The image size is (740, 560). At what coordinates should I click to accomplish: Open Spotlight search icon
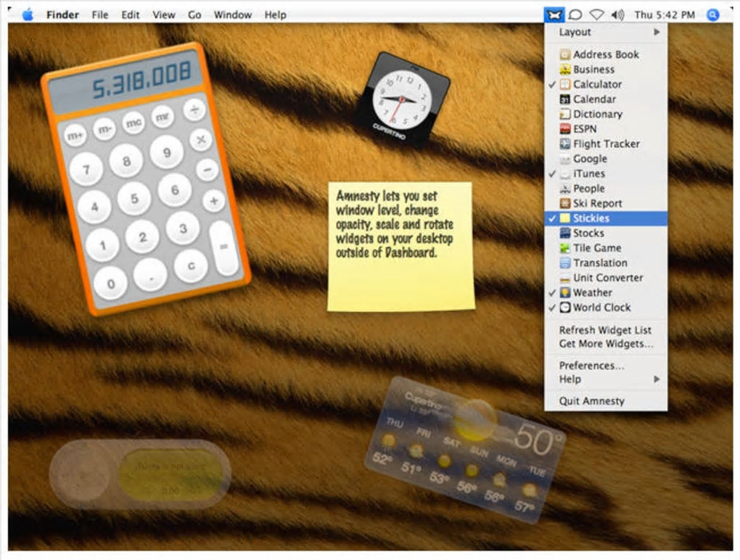coord(712,15)
